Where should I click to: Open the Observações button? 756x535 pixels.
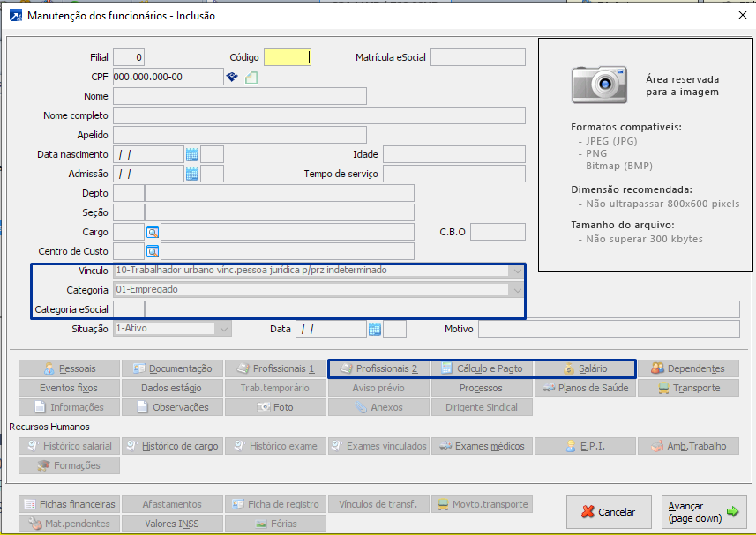[x=172, y=407]
